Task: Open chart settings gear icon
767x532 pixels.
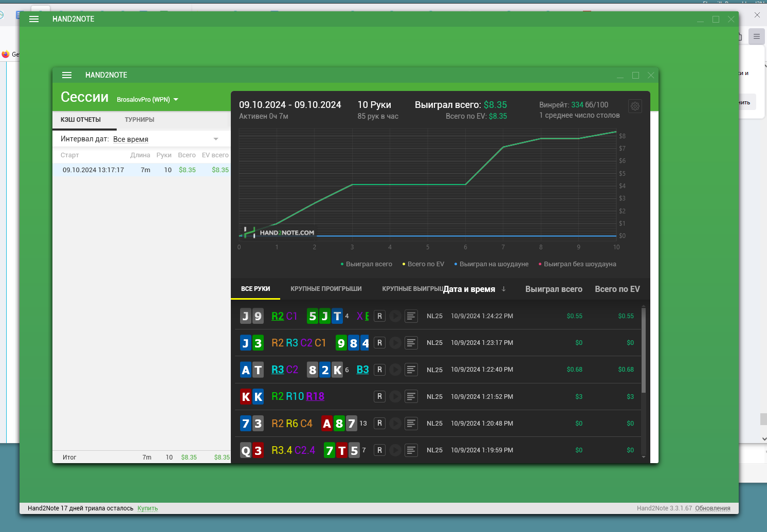Action: coord(635,106)
